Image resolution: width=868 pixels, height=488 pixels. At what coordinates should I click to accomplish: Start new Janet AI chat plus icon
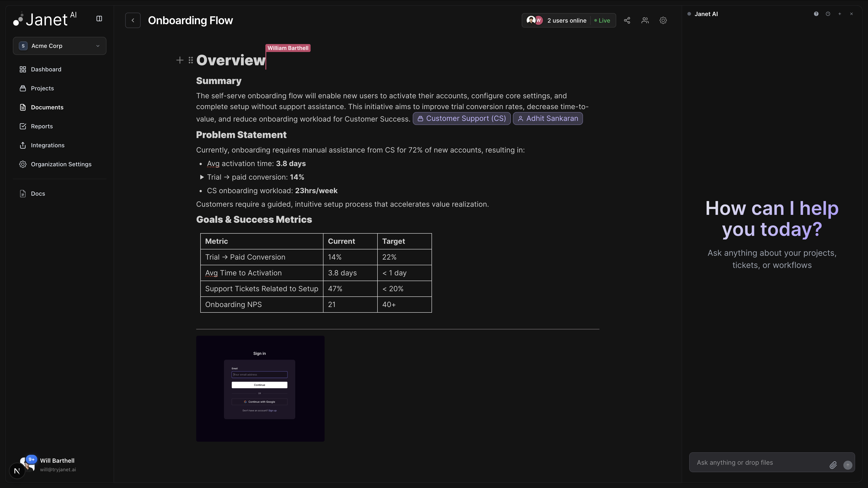840,14
